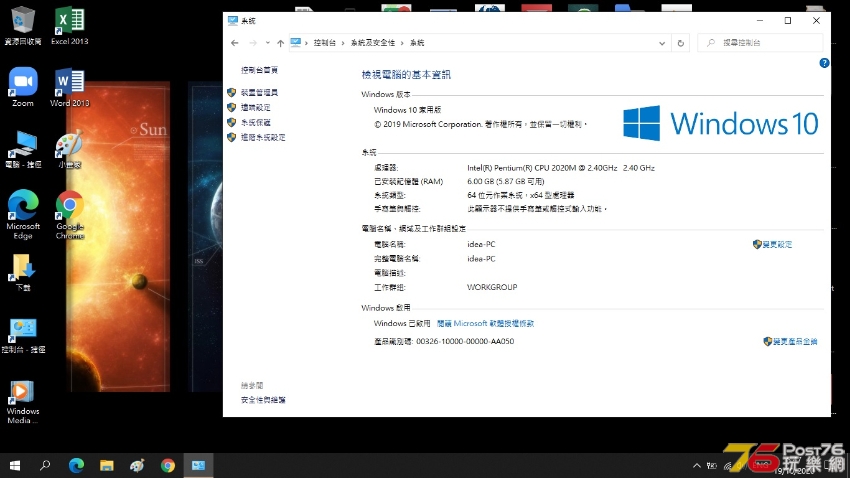Open the Downloads folder shortcut on desktop

pyautogui.click(x=23, y=272)
